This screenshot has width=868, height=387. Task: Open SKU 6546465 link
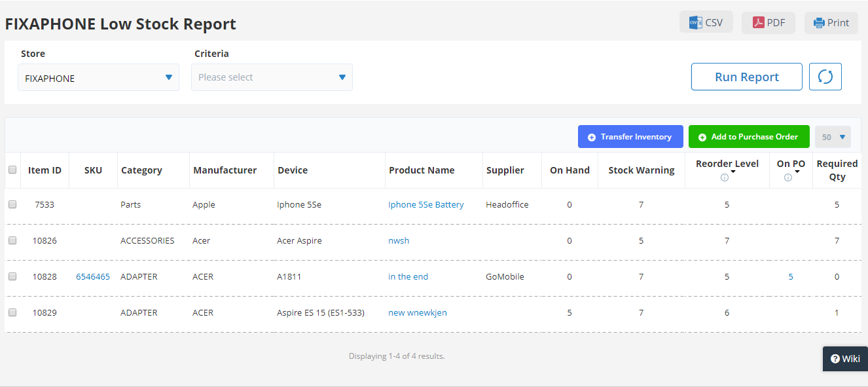[x=93, y=277]
